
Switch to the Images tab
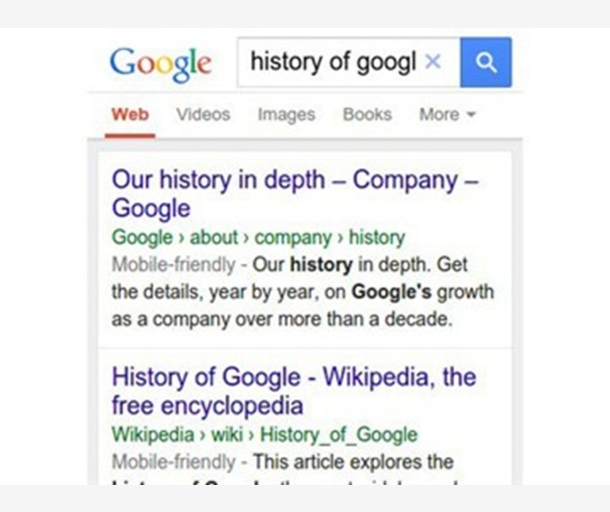click(286, 114)
